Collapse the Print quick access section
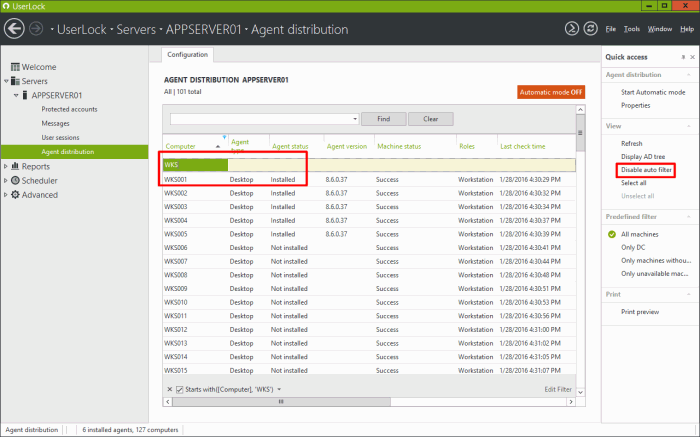700x437 pixels. point(688,294)
